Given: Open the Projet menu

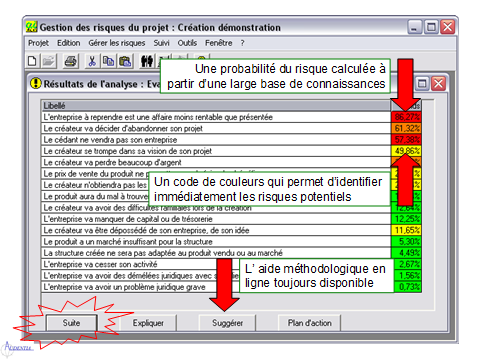Looking at the screenshot, I should coord(38,43).
